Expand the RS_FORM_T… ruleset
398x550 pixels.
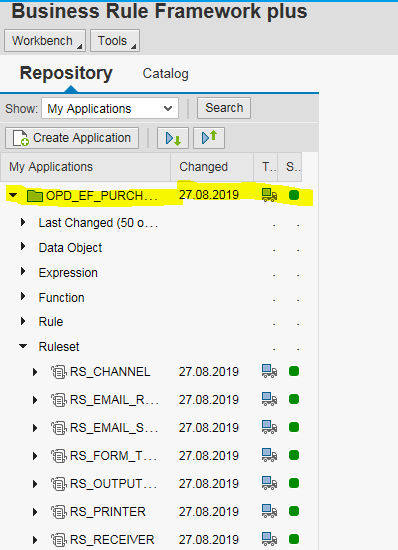pyautogui.click(x=35, y=456)
